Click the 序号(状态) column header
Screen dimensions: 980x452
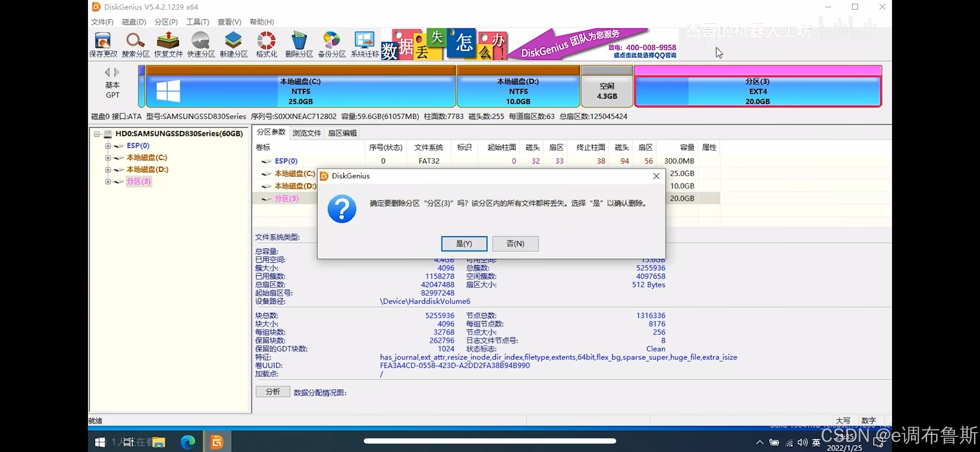[x=386, y=147]
